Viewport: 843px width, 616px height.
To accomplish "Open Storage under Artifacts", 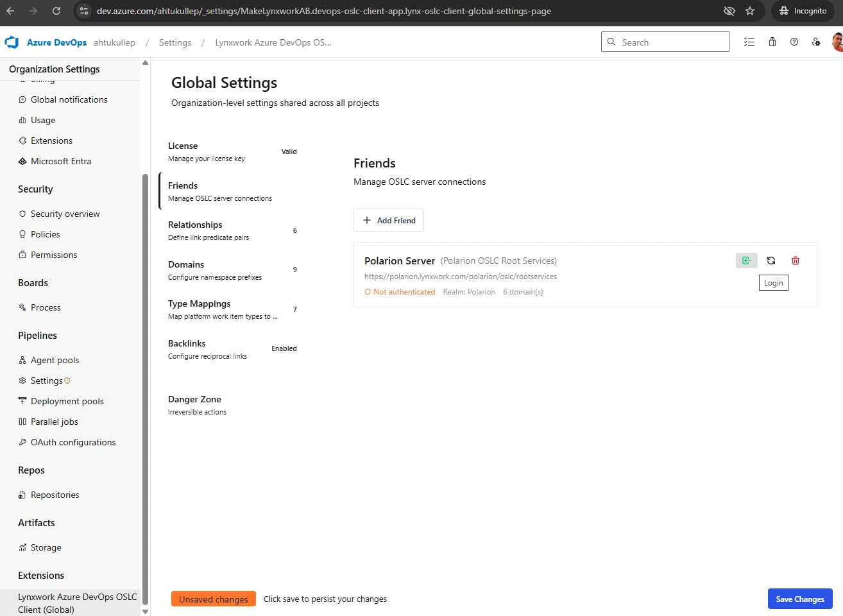I will (x=46, y=547).
